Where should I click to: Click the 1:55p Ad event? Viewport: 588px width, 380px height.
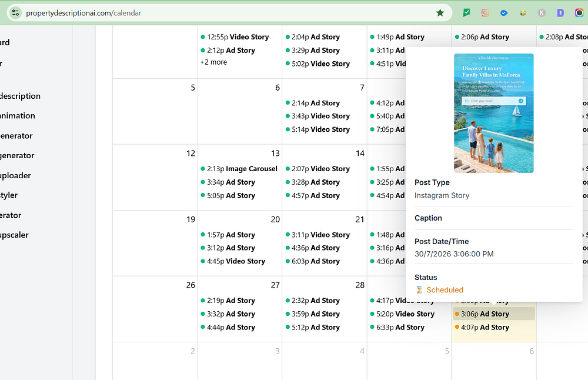[x=387, y=169]
